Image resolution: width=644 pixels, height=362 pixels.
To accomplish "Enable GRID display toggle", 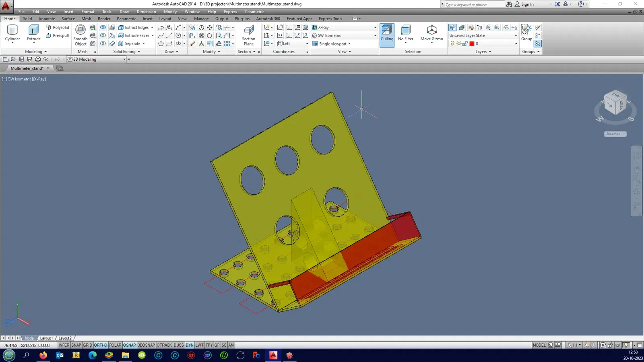I will 87,345.
